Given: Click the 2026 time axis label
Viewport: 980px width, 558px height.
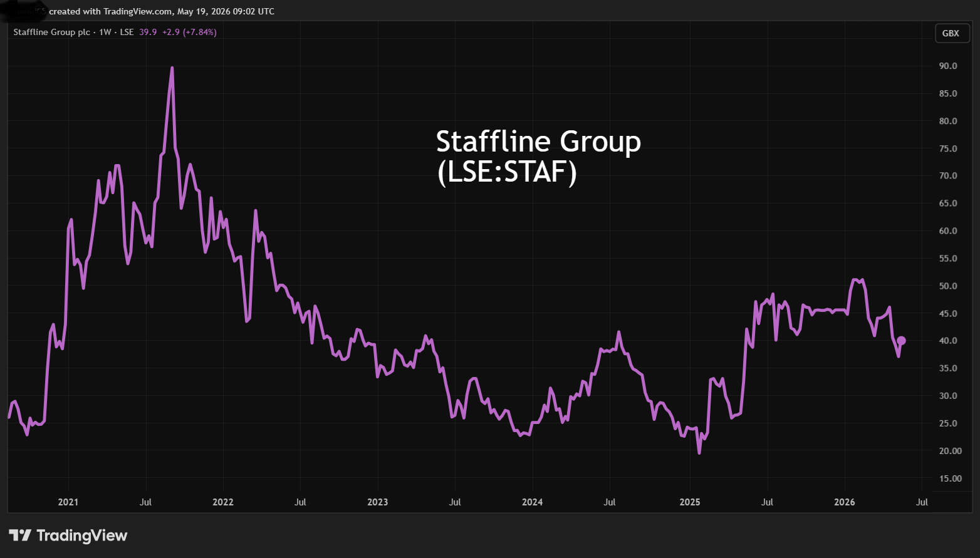Looking at the screenshot, I should [x=845, y=502].
